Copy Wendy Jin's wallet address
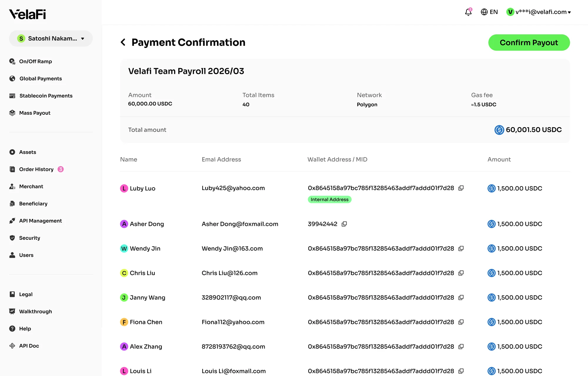Viewport: 588px width, 376px height. [x=461, y=248]
